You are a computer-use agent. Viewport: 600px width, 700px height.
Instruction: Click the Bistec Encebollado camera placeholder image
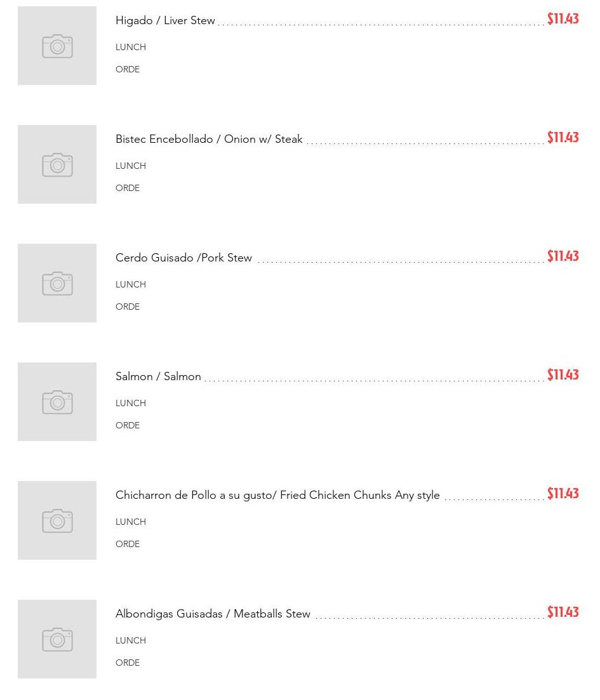pyautogui.click(x=57, y=164)
